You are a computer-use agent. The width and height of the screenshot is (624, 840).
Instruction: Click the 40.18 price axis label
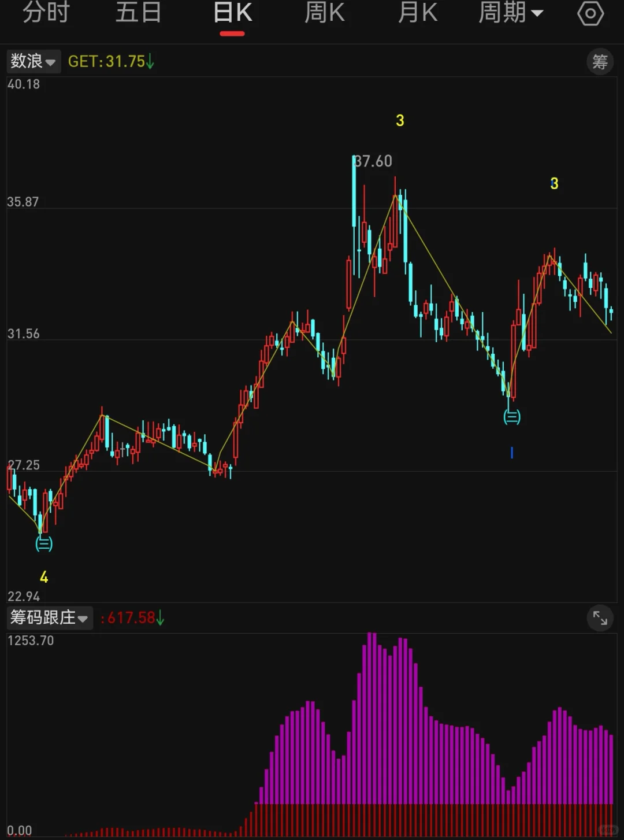pyautogui.click(x=24, y=84)
